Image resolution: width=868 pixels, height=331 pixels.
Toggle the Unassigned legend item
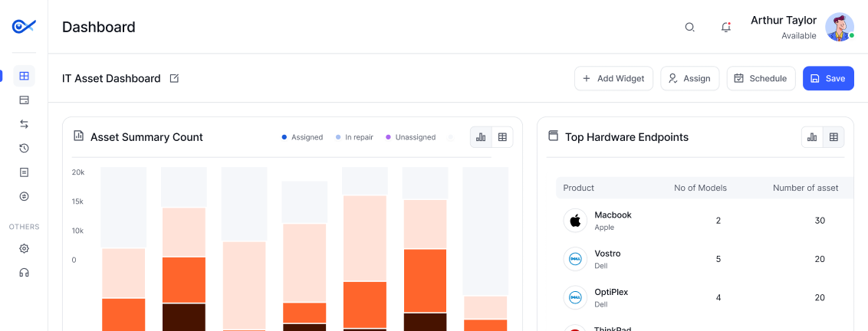[x=411, y=137]
